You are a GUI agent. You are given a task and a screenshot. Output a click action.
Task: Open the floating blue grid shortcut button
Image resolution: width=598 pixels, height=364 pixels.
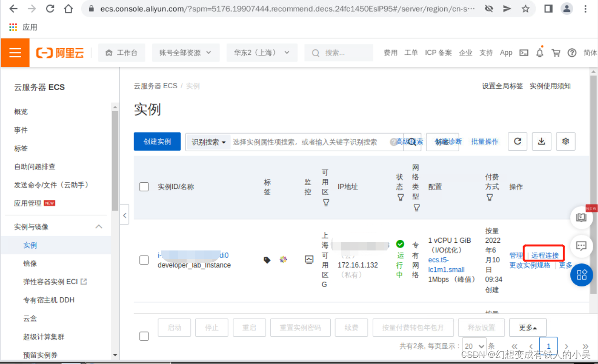582,275
